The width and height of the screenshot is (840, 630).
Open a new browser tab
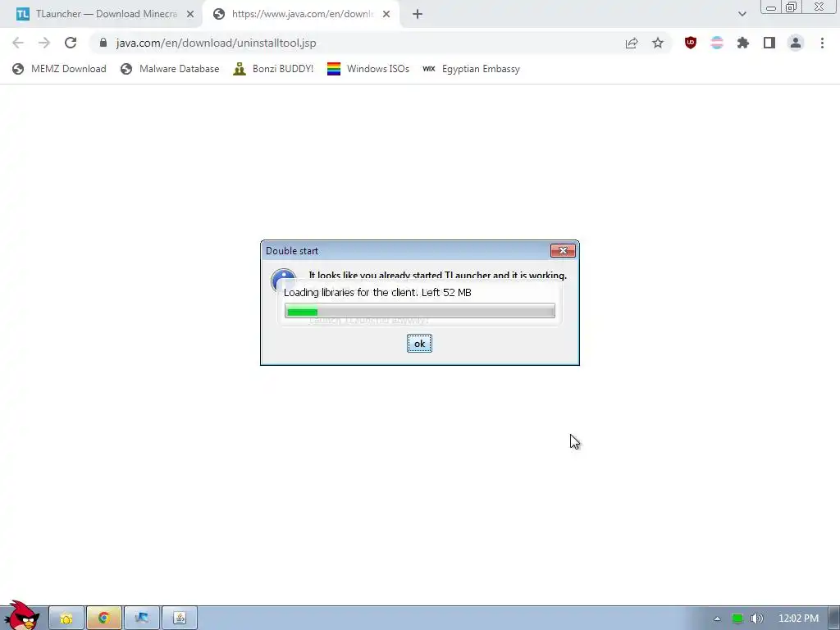pos(418,15)
